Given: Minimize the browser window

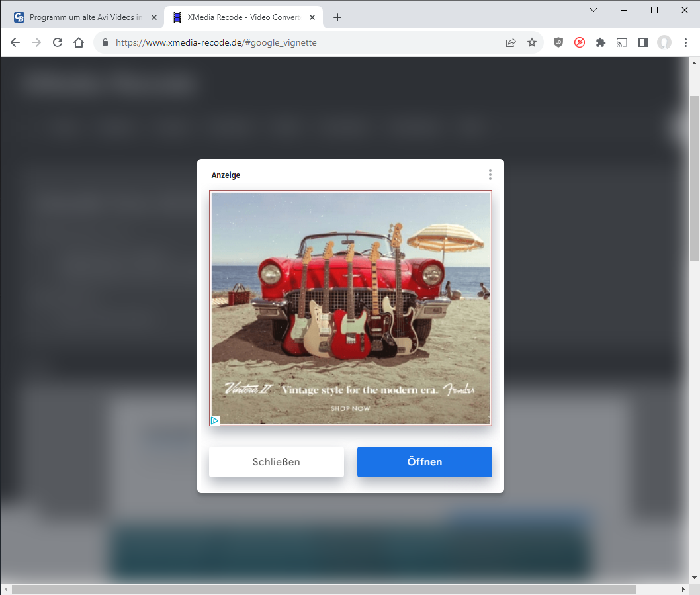Looking at the screenshot, I should click(624, 10).
